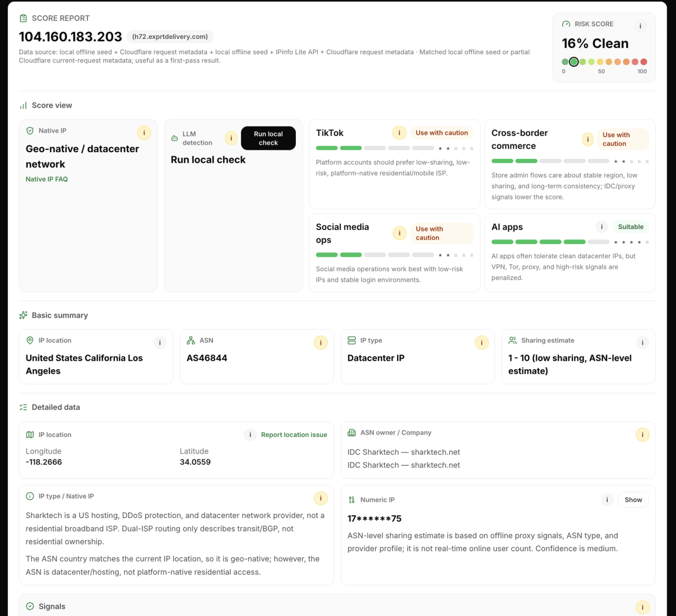Viewport: 676px width, 616px height.
Task: Click 16% Clean risk score text
Action: click(x=595, y=43)
